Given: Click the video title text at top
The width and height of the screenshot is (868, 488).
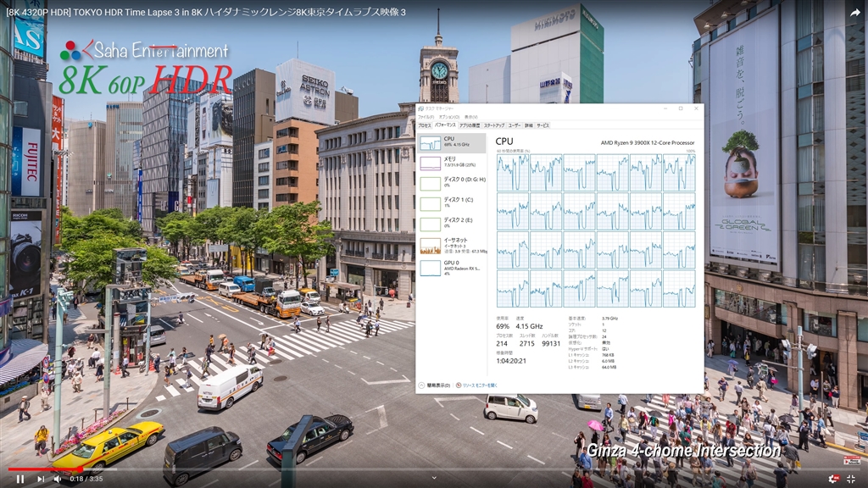Looking at the screenshot, I should tap(206, 12).
